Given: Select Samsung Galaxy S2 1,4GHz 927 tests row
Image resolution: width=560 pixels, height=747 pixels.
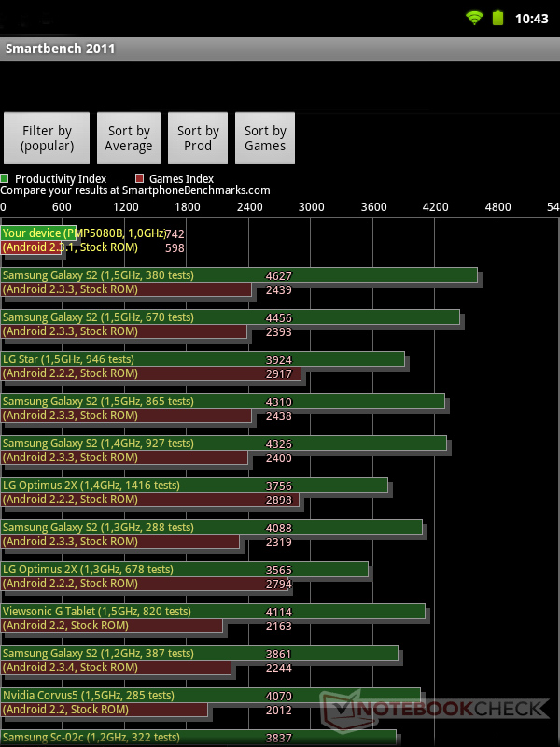Looking at the screenshot, I should pyautogui.click(x=224, y=450).
